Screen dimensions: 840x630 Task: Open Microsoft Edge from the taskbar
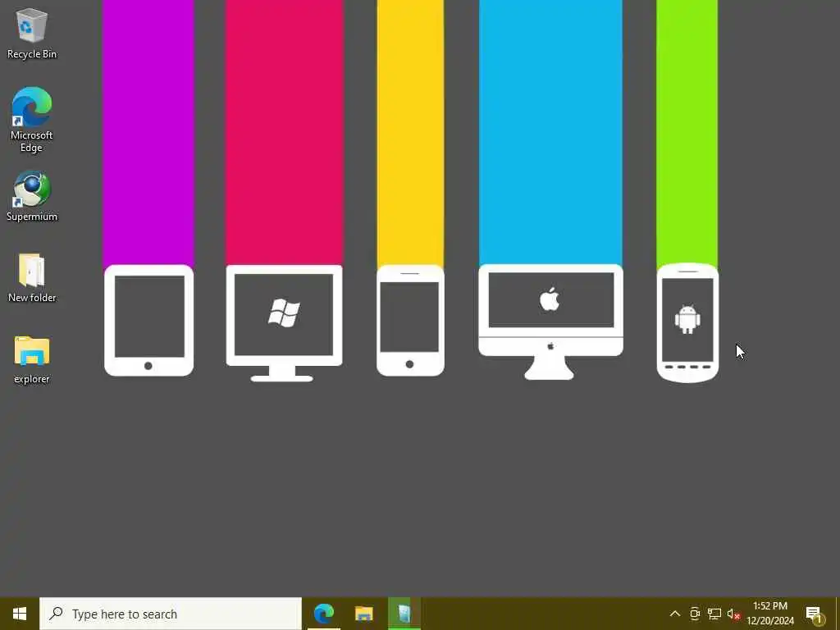323,614
